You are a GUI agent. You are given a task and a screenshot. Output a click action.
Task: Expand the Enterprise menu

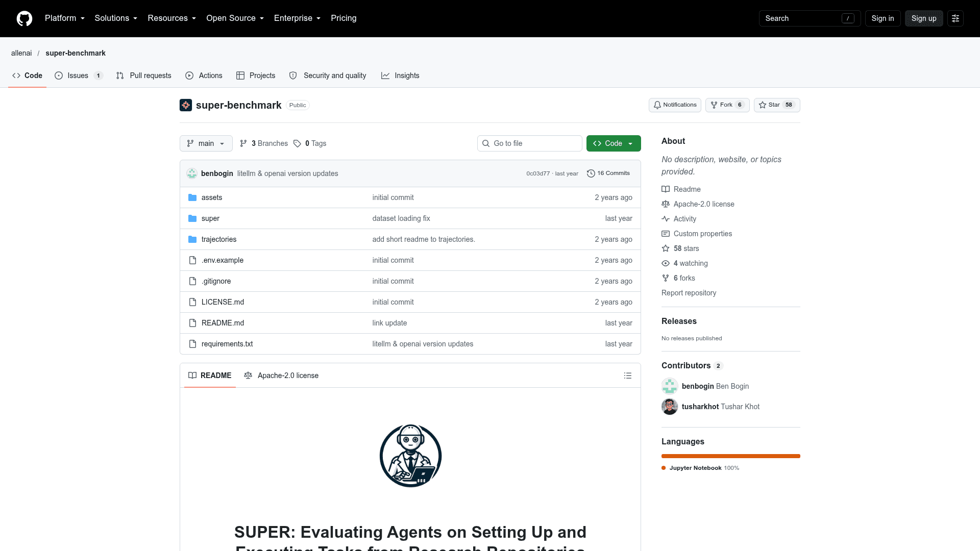298,18
